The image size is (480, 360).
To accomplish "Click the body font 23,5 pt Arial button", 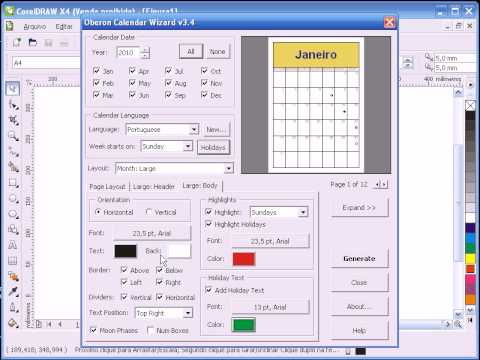I will pos(152,233).
